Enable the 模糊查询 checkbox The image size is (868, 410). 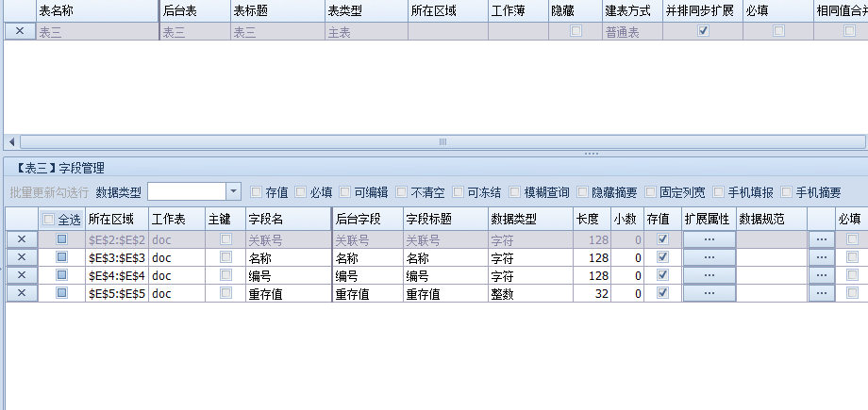tap(515, 192)
